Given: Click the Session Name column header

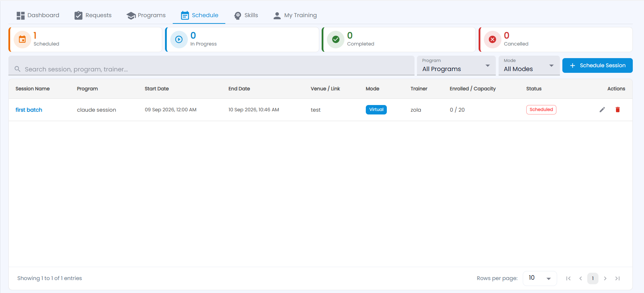Looking at the screenshot, I should point(33,89).
